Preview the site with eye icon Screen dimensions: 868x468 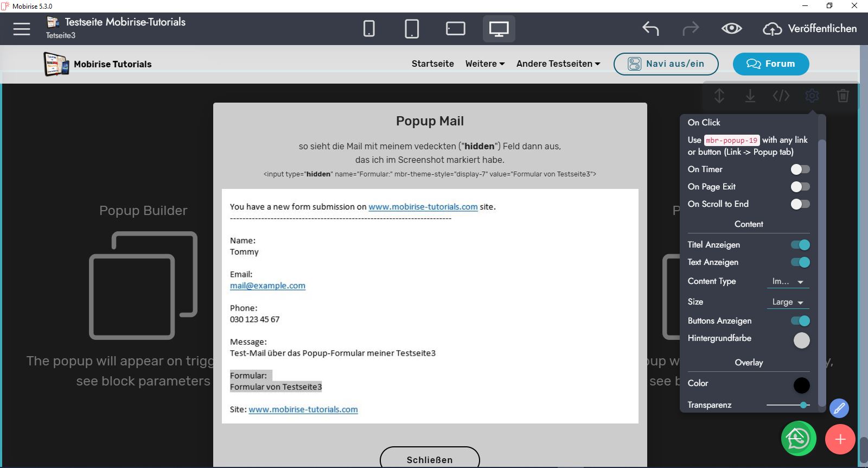click(x=731, y=28)
